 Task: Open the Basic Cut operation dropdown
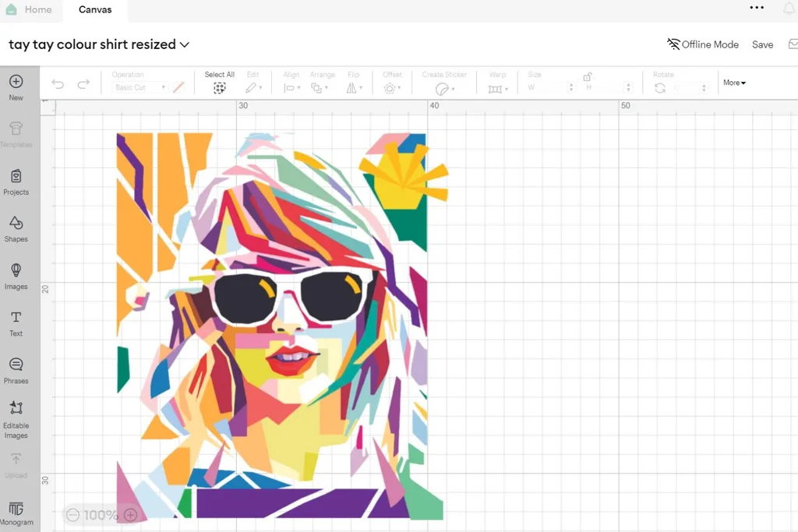point(139,87)
